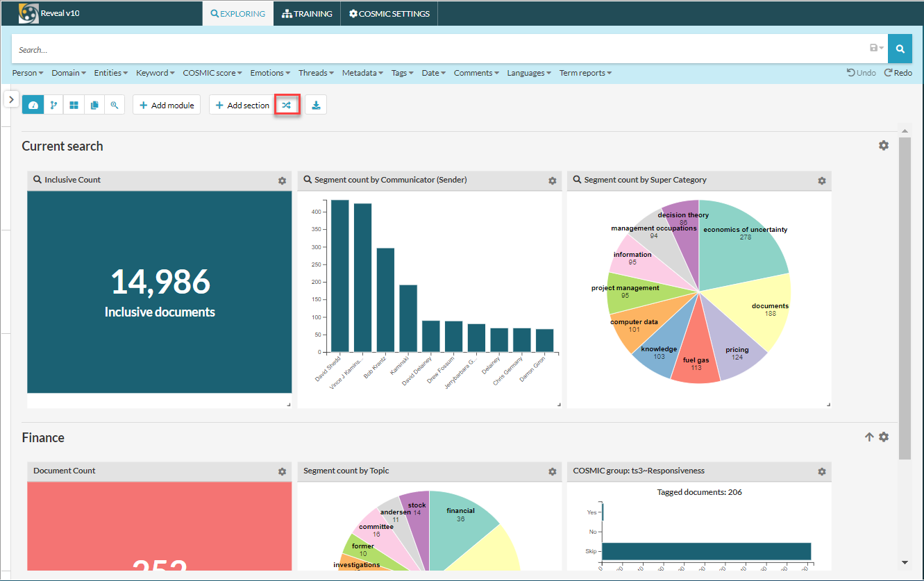Click the Undo button
The height and width of the screenshot is (581, 924).
[x=862, y=73]
